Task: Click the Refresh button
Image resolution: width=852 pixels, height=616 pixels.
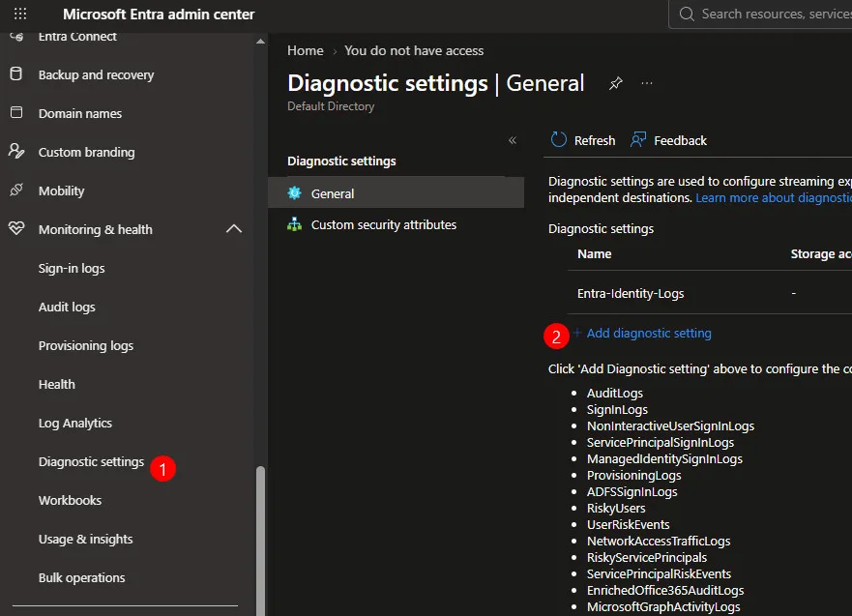Action: point(583,140)
